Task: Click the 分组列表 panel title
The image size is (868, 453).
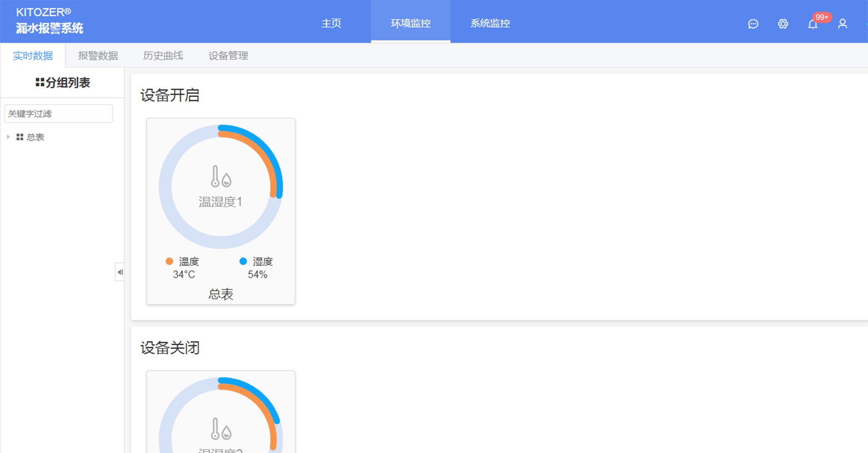Action: pos(68,82)
